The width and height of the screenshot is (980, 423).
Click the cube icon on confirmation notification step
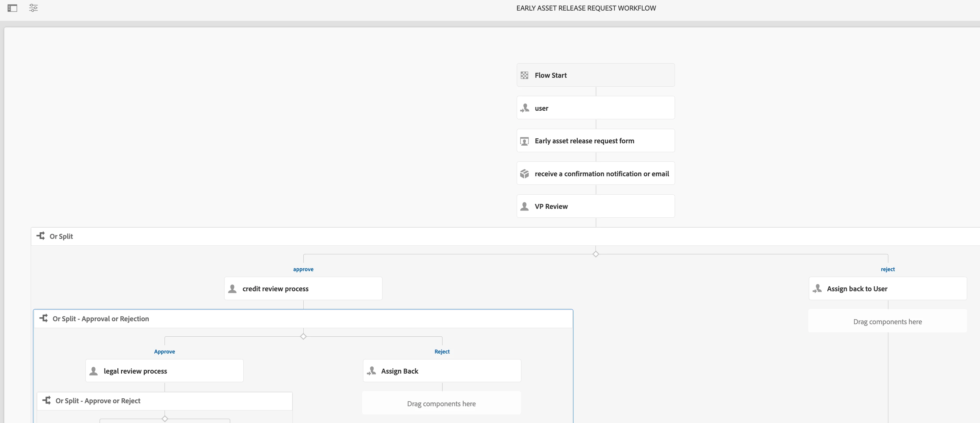pos(524,174)
